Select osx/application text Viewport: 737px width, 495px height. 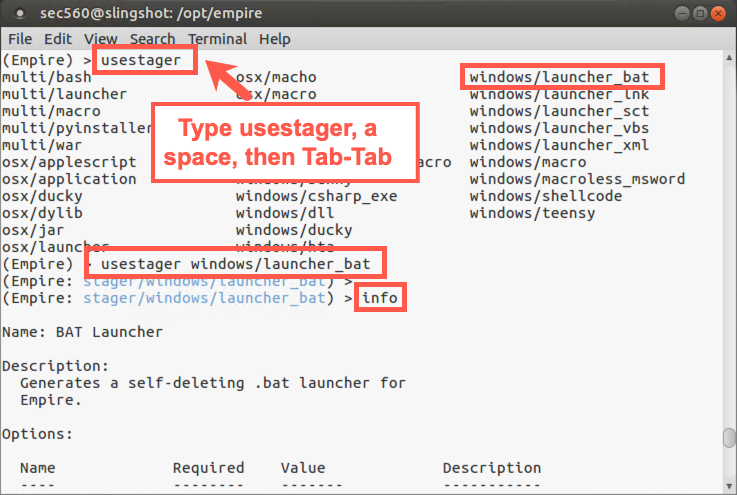coord(69,179)
